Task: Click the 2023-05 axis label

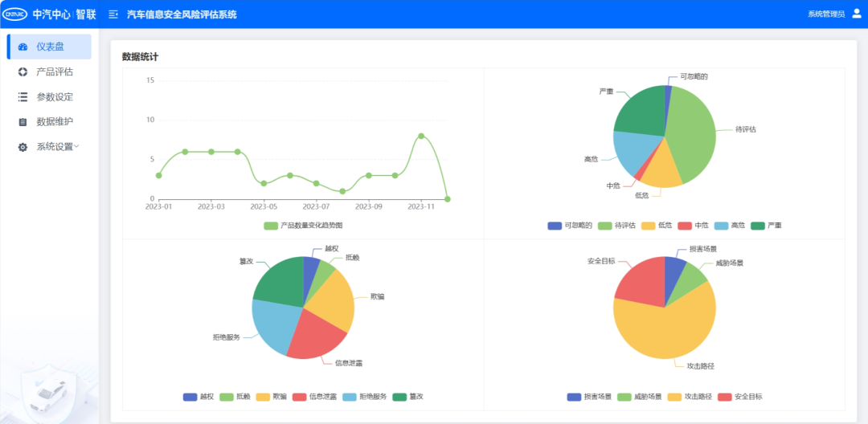Action: click(x=264, y=206)
